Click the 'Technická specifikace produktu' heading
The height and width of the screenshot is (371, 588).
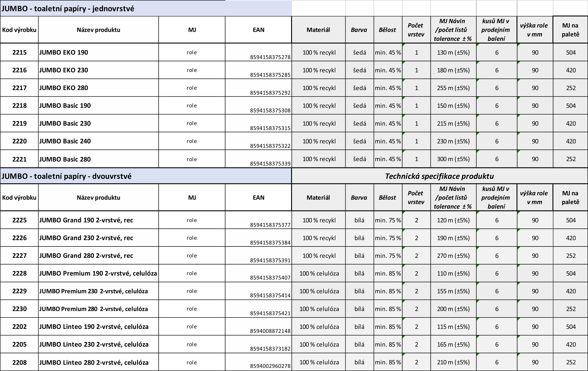click(440, 176)
